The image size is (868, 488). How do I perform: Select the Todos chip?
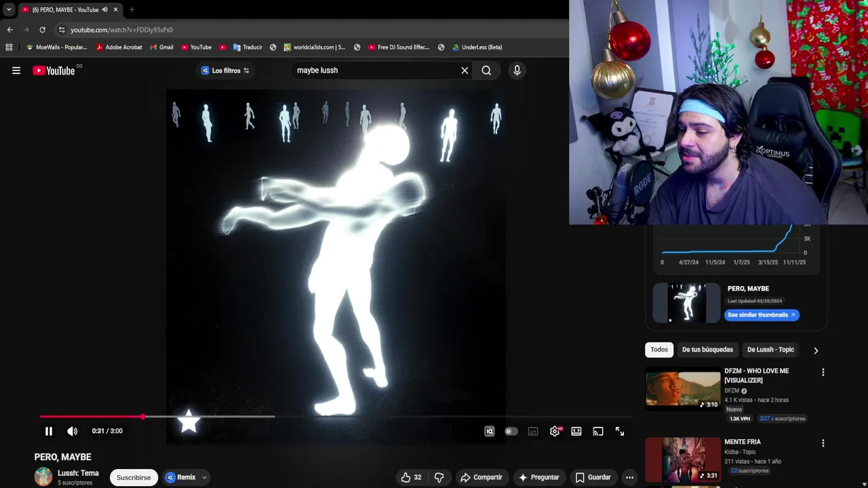tap(659, 350)
